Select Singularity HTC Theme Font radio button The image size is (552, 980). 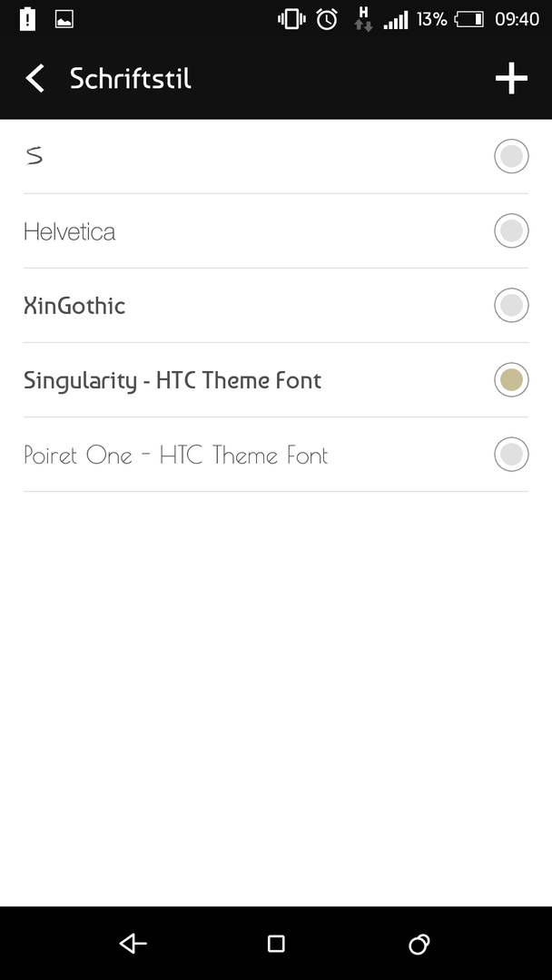511,379
